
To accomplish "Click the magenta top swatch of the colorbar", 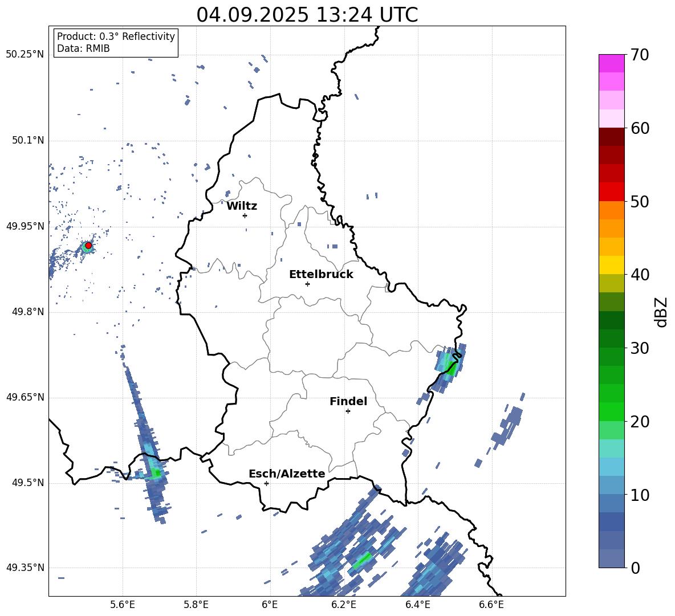I will (x=611, y=63).
